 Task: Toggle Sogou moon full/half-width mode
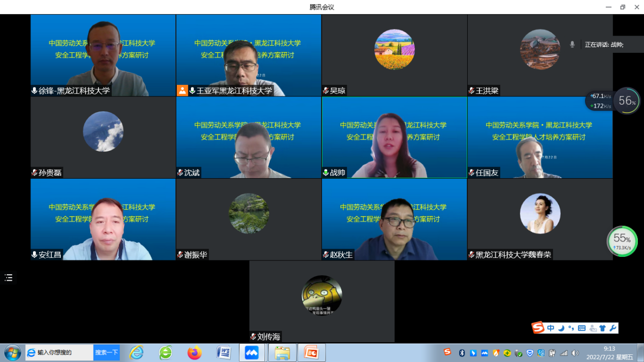point(561,328)
